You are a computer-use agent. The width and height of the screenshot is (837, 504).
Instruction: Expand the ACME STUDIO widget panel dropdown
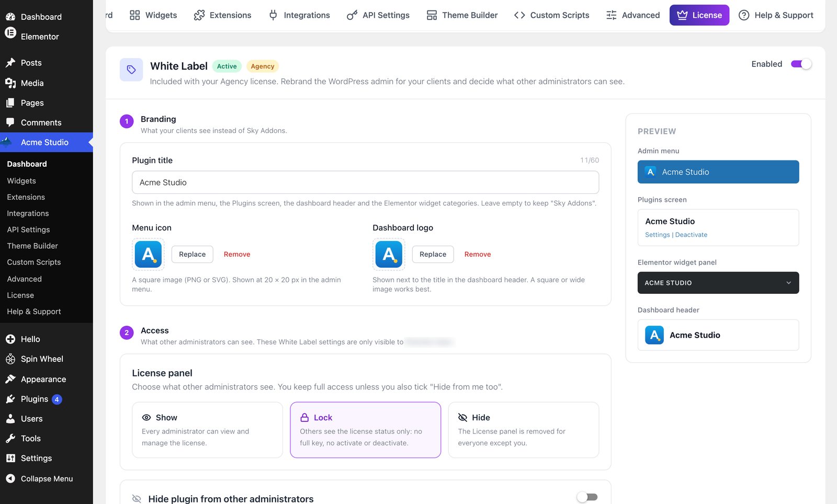[718, 283]
